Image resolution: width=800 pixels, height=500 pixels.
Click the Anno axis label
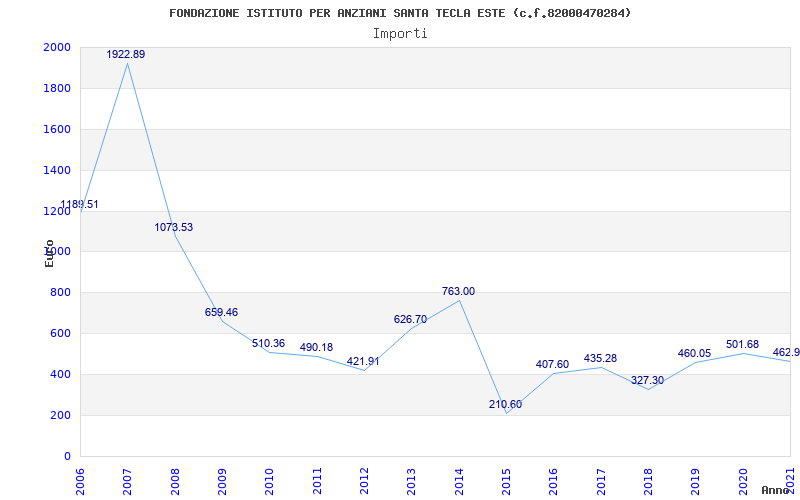point(775,490)
